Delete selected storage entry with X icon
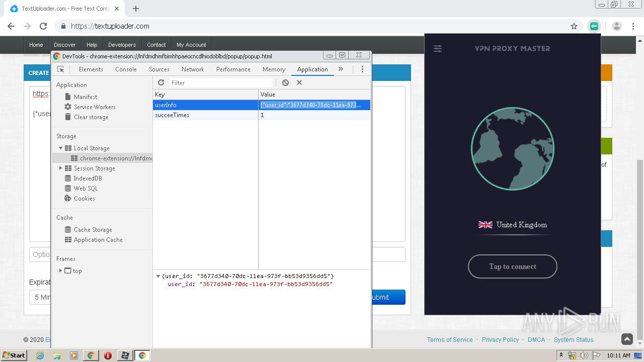 [299, 82]
